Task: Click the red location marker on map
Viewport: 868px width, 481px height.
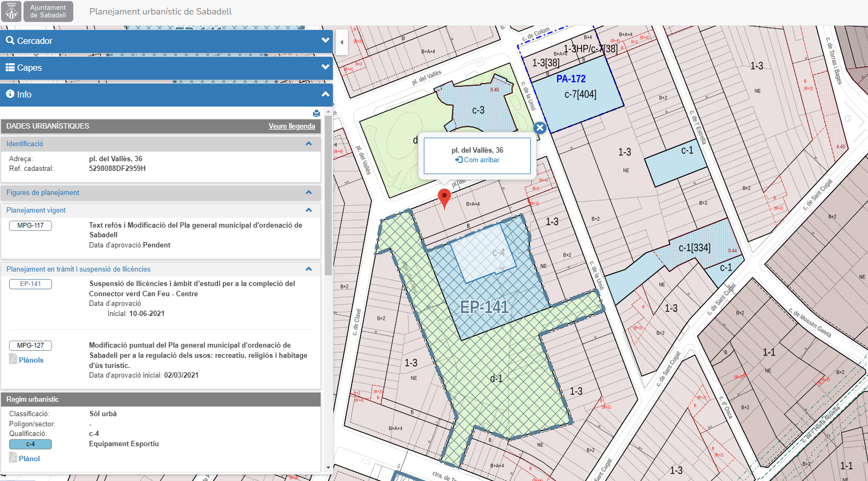Action: point(444,198)
